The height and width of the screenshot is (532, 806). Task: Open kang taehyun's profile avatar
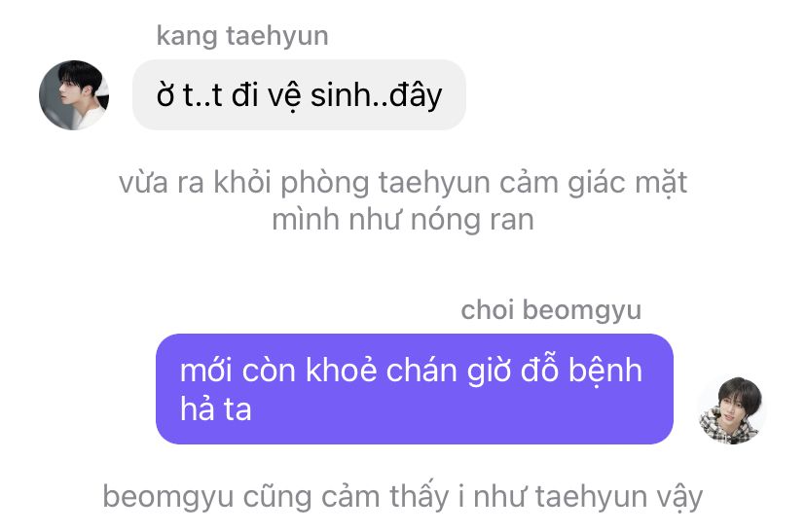coord(74,95)
